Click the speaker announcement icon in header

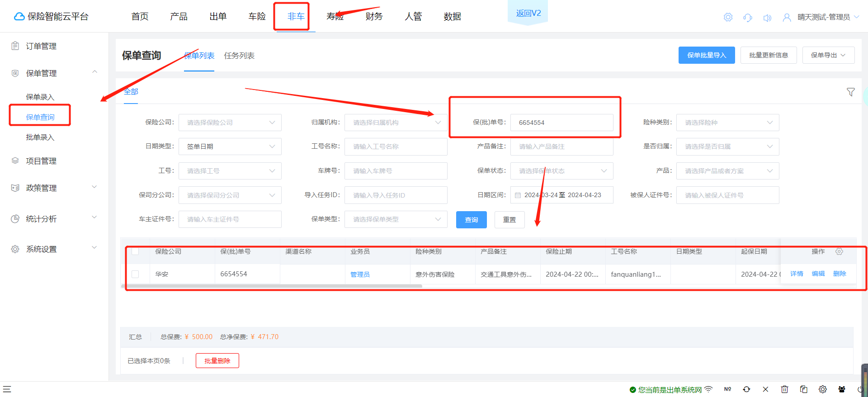click(767, 18)
